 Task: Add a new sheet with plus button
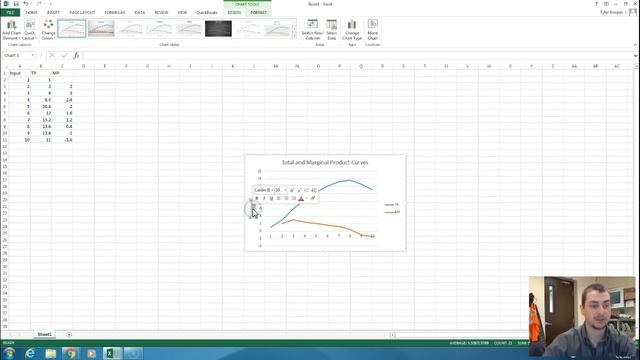[x=69, y=335]
